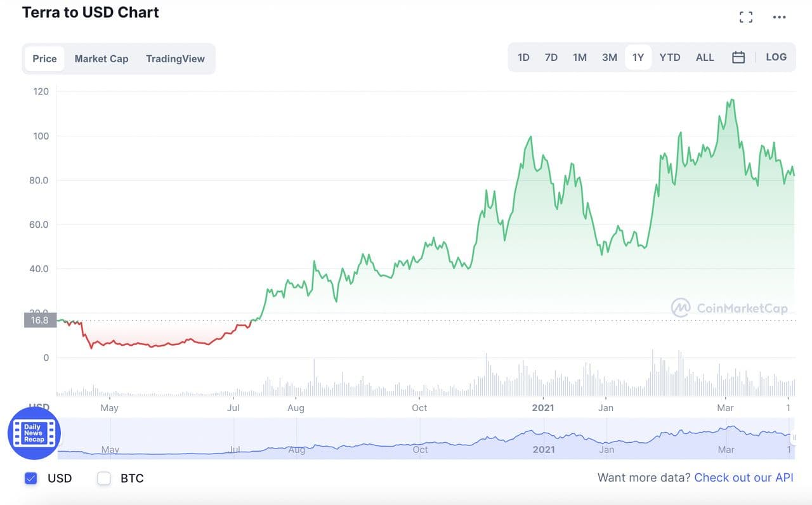Image resolution: width=812 pixels, height=505 pixels.
Task: Open the TradingView tab
Action: [x=175, y=58]
